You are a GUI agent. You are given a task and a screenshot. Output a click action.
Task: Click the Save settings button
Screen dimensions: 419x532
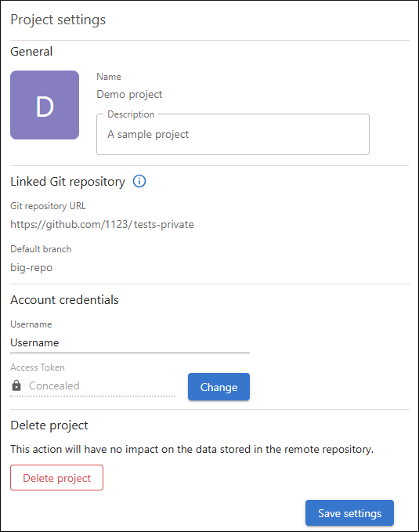(349, 513)
